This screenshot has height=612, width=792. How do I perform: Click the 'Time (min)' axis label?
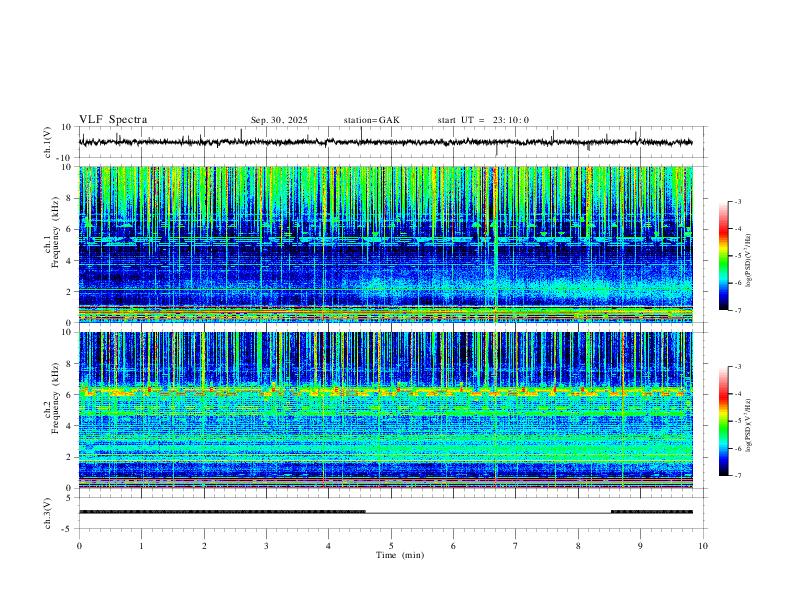400,555
